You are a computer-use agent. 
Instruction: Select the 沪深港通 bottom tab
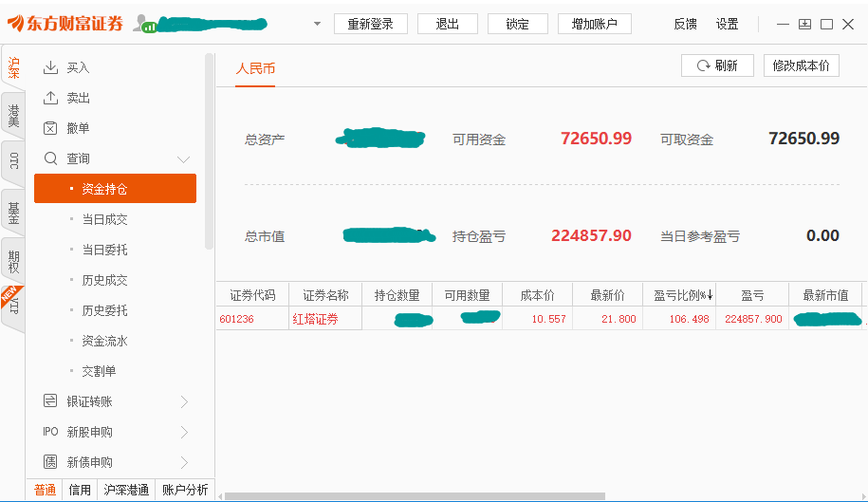126,490
